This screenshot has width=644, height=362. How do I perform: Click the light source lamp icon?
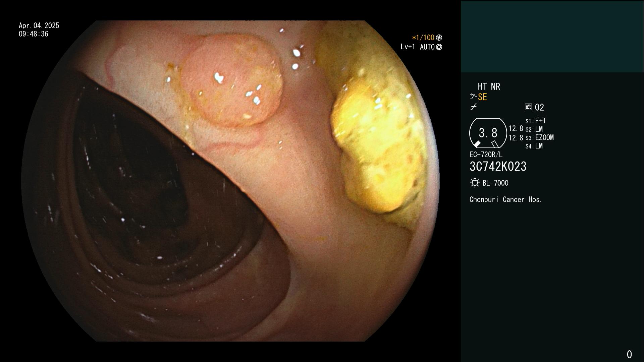pos(475,183)
